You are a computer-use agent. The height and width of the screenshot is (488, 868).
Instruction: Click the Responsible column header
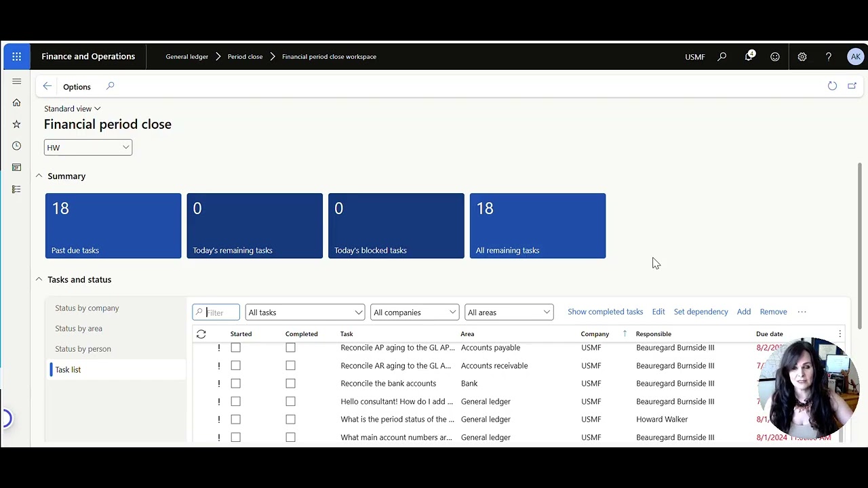pos(653,333)
